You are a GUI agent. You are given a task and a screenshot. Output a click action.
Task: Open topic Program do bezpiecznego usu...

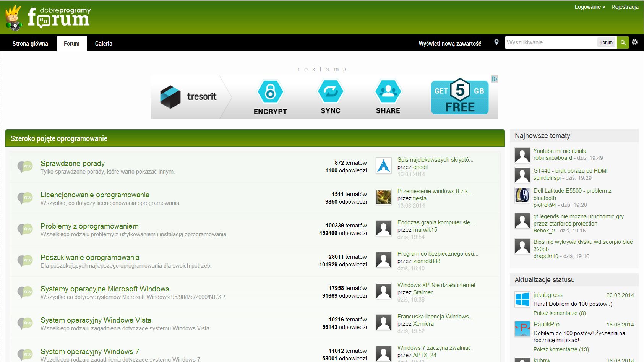click(438, 254)
